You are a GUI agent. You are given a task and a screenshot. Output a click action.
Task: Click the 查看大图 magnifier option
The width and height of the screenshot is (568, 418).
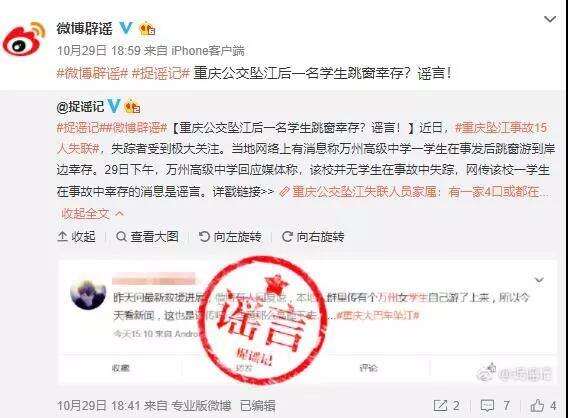(x=147, y=237)
